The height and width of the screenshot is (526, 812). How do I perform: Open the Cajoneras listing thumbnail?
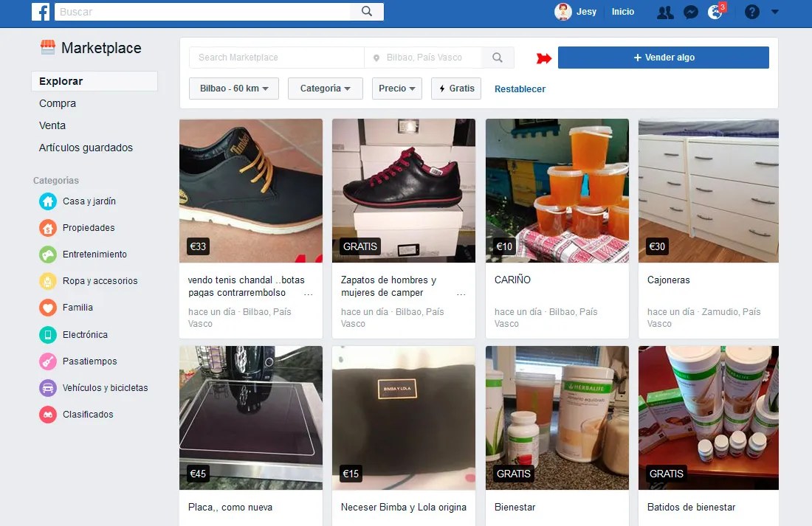708,190
